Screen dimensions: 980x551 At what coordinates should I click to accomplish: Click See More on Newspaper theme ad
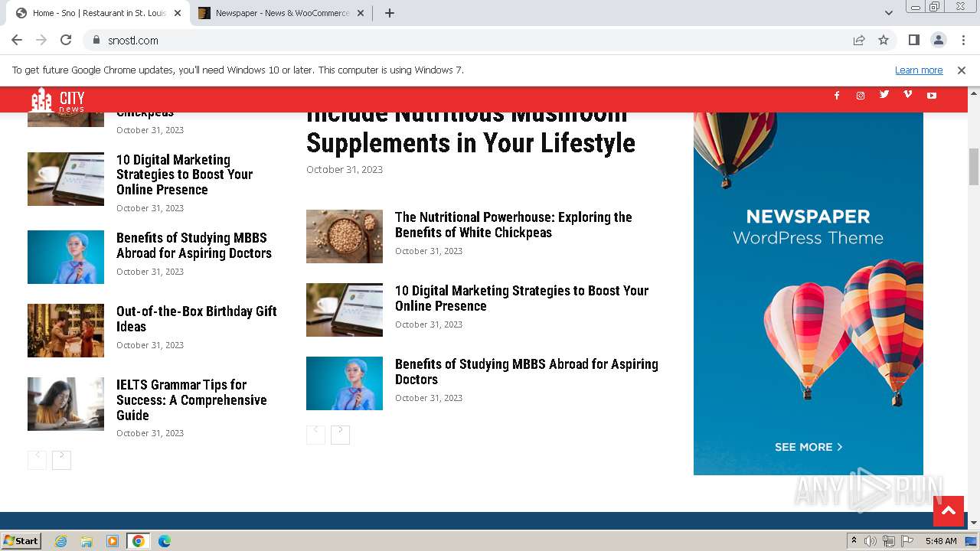pyautogui.click(x=808, y=447)
